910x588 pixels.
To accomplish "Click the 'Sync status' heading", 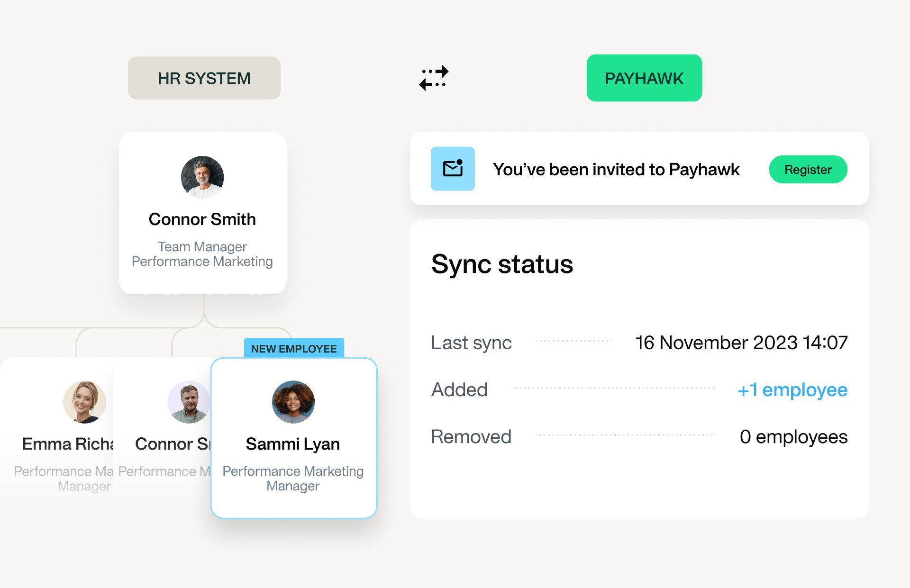I will [502, 264].
